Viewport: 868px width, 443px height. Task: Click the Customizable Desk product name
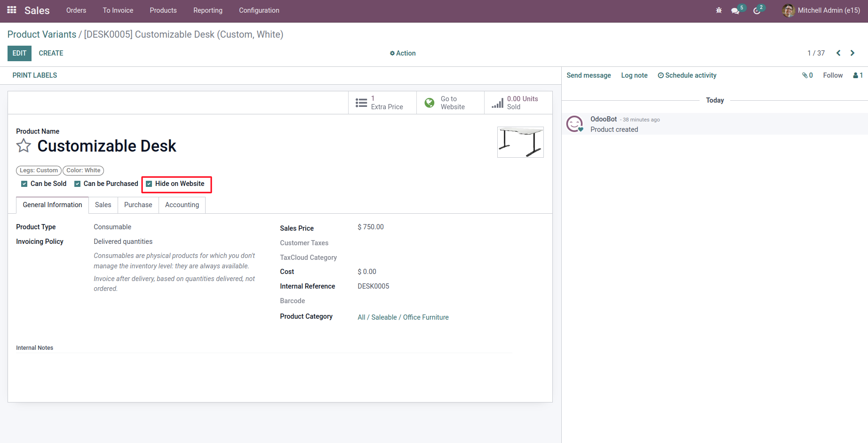point(107,146)
